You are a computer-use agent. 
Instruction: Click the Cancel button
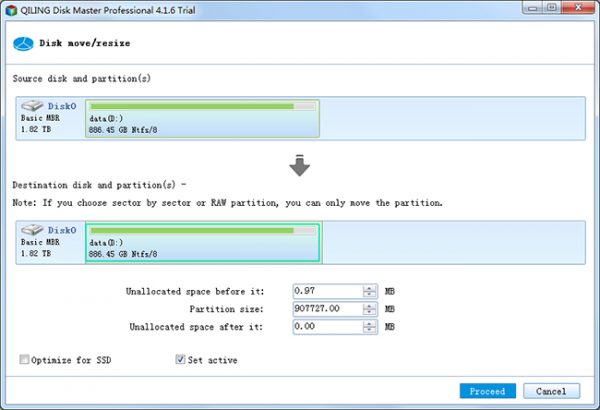[x=551, y=391]
